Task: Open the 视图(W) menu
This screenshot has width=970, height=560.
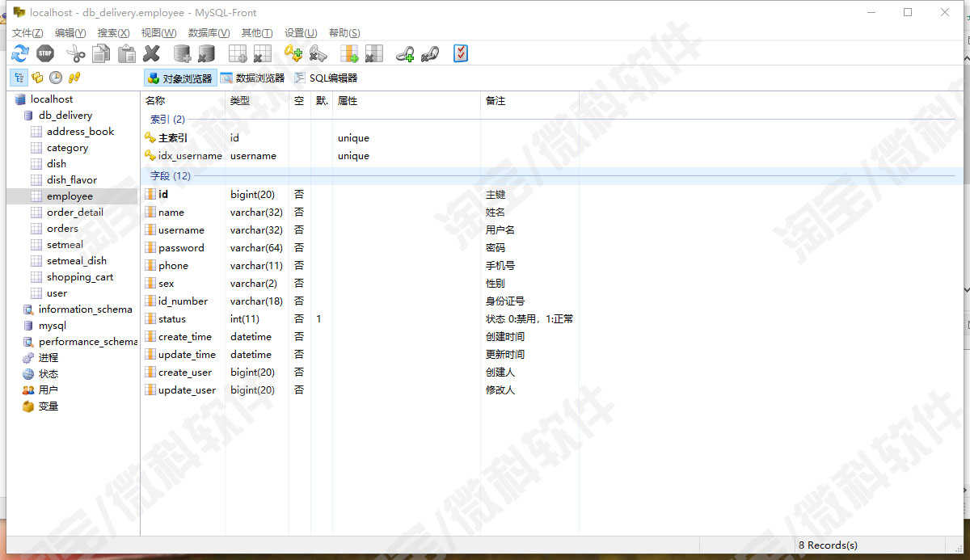Action: click(x=158, y=33)
